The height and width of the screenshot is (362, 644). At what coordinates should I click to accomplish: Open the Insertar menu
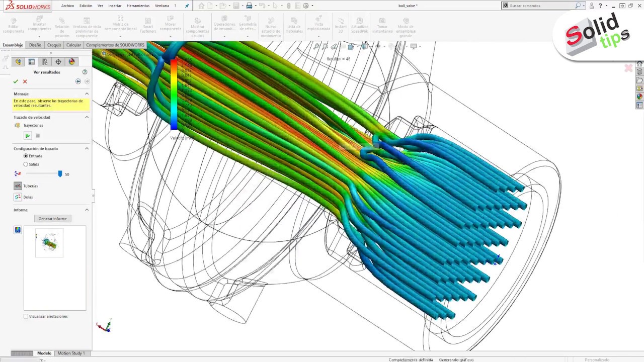115,6
